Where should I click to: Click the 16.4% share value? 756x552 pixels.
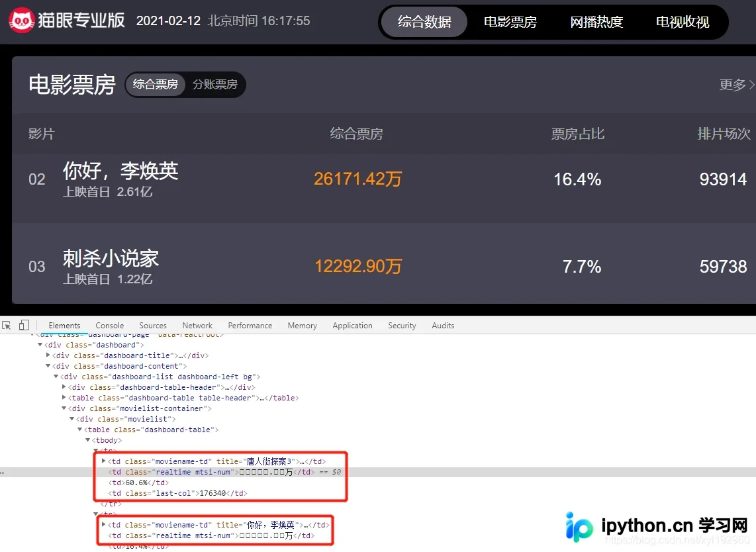(x=577, y=179)
